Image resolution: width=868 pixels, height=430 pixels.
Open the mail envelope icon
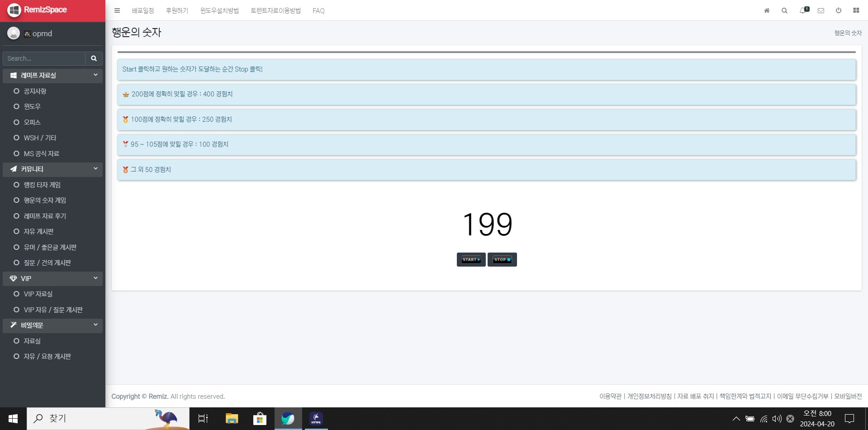pos(821,10)
